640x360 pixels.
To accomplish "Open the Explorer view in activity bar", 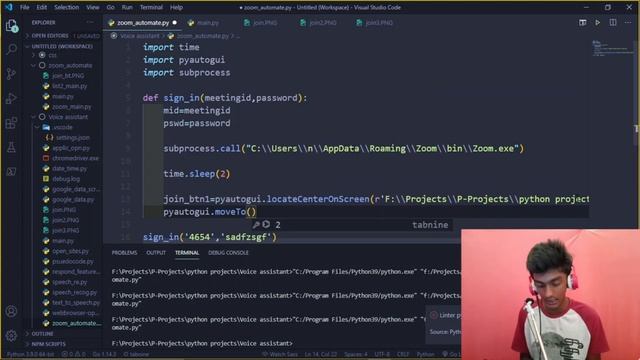I will pyautogui.click(x=11, y=26).
